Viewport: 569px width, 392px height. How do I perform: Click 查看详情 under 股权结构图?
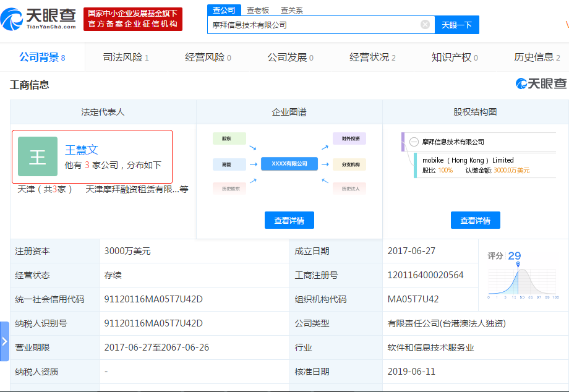[x=476, y=220]
